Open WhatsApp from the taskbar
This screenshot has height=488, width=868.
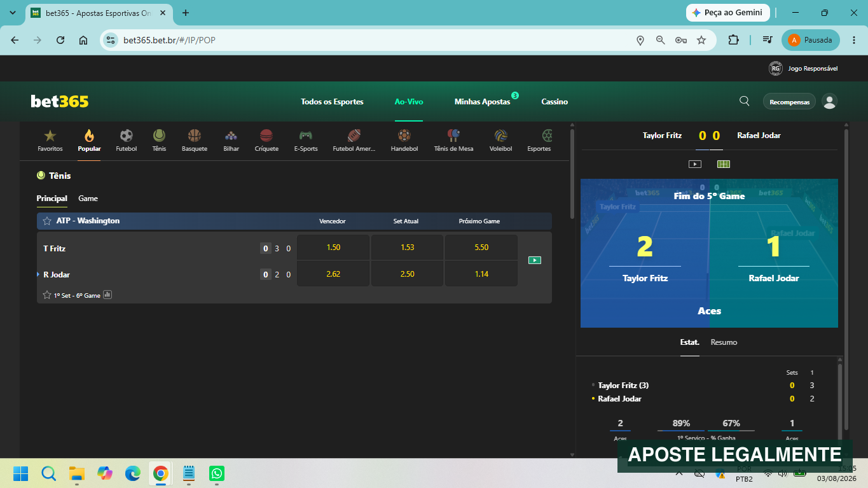(217, 473)
